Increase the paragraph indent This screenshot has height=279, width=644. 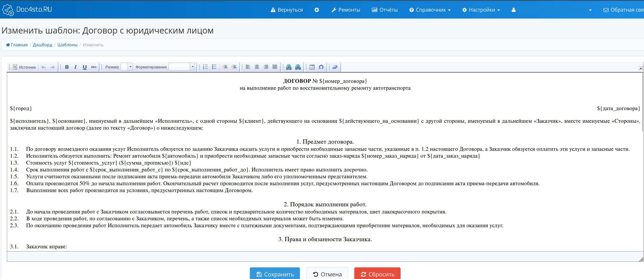coord(234,67)
